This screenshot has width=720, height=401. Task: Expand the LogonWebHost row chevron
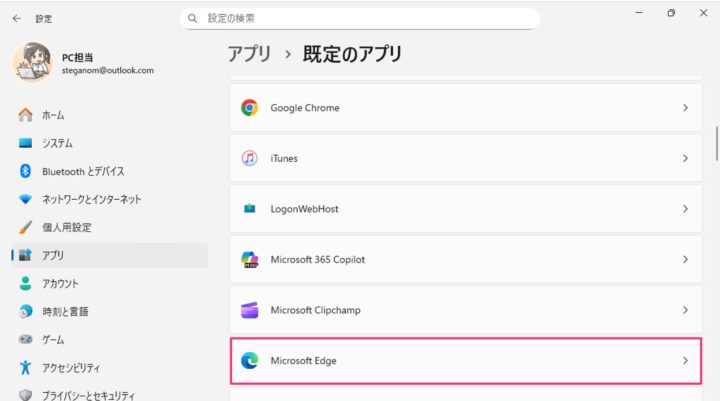tap(685, 209)
